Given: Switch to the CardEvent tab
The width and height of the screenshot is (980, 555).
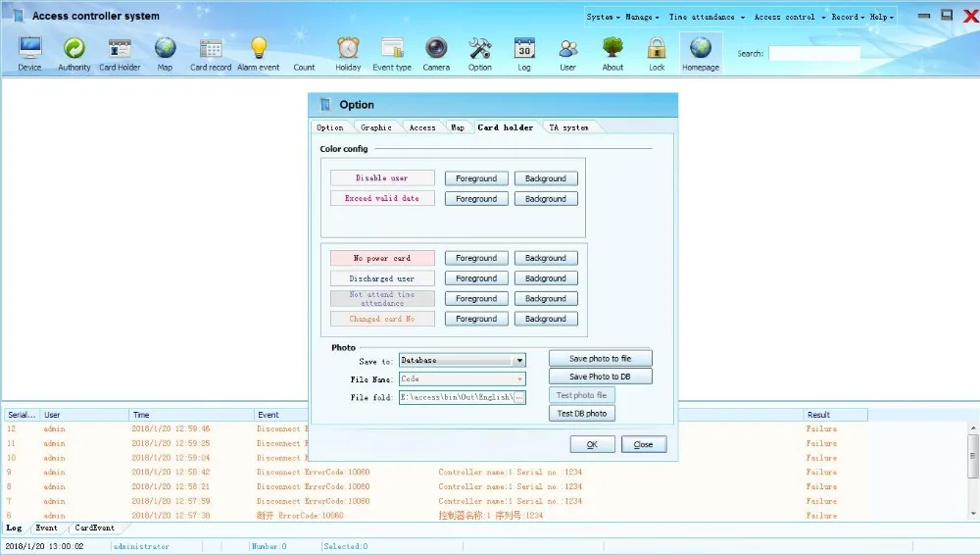Looking at the screenshot, I should point(94,529).
